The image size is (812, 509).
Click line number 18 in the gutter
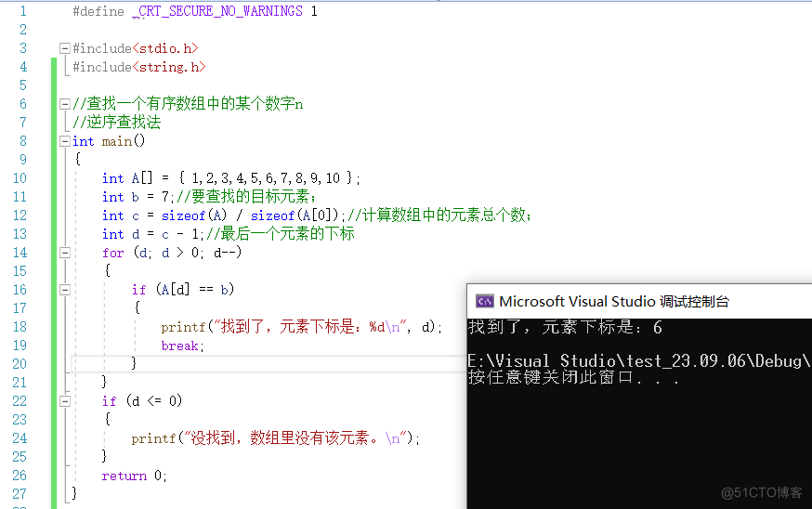click(20, 327)
